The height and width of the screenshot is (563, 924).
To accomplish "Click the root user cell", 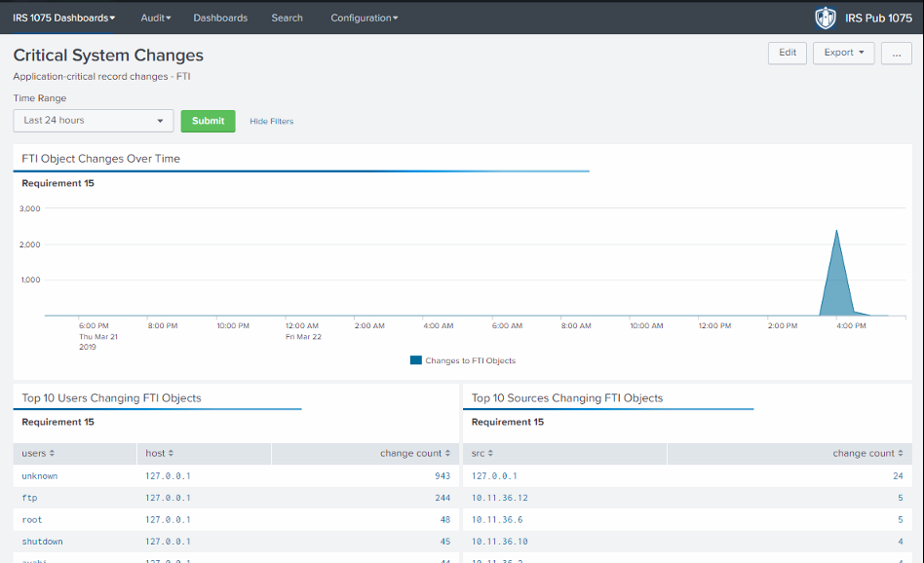I will (32, 519).
